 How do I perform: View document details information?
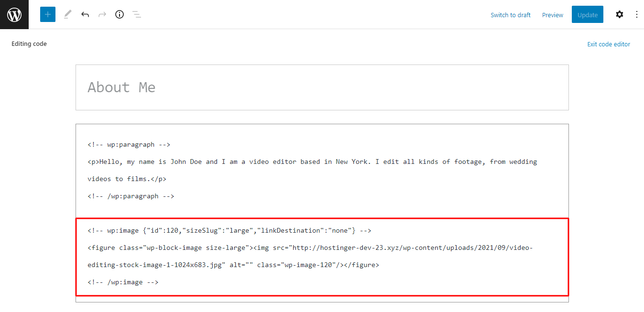point(119,14)
